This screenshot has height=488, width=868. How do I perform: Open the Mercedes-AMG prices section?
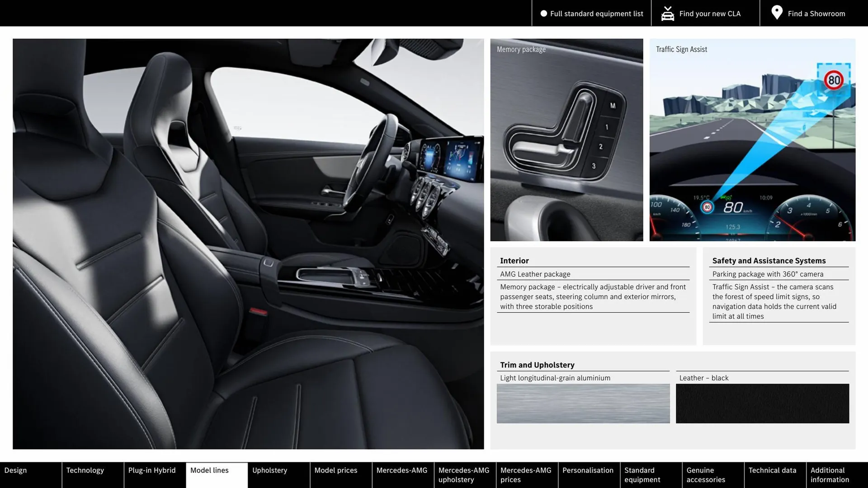[526, 474]
